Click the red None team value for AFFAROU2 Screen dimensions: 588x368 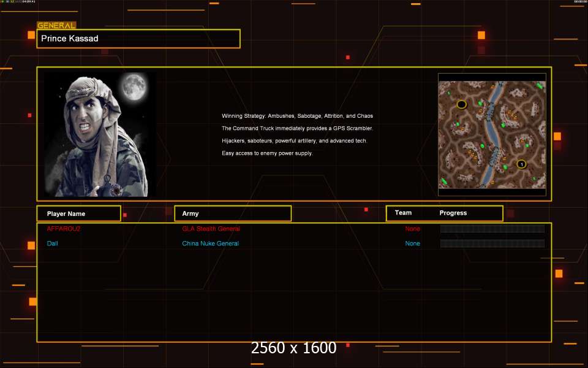[412, 229]
